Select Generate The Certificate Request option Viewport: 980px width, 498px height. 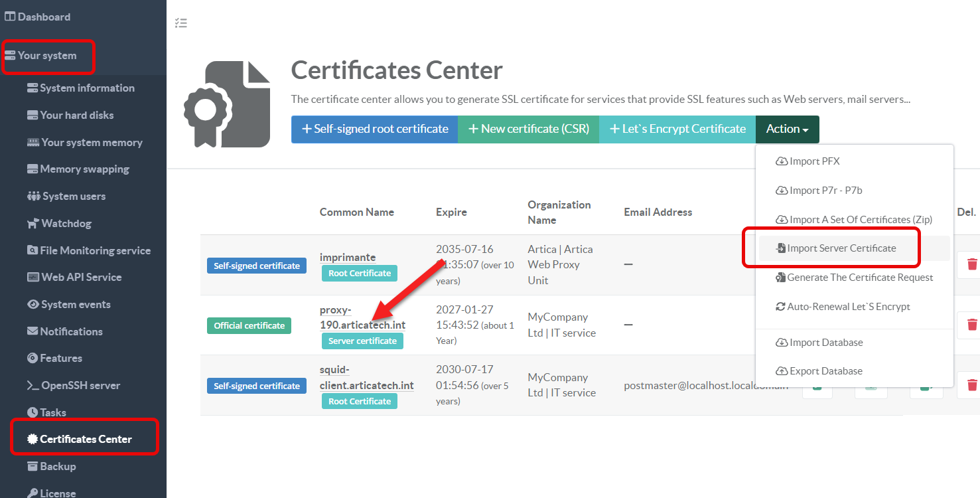click(859, 278)
